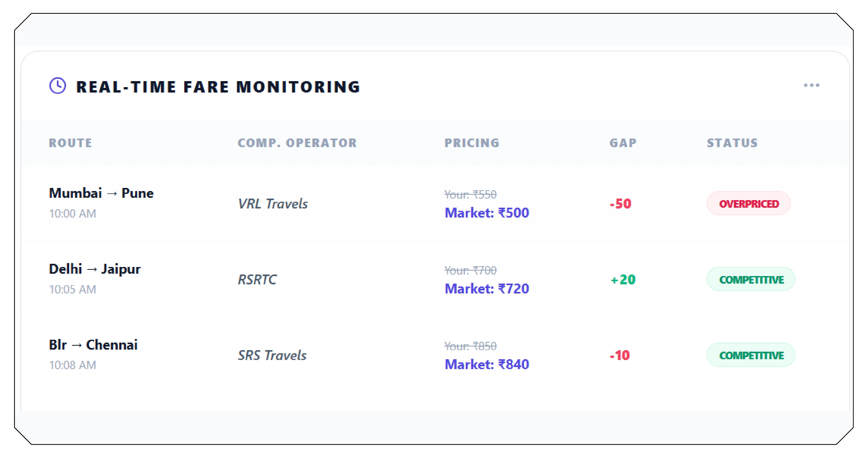The image size is (868, 458).
Task: Click the COMPETITIVE badge for Delhi to Jaipur
Action: click(751, 279)
